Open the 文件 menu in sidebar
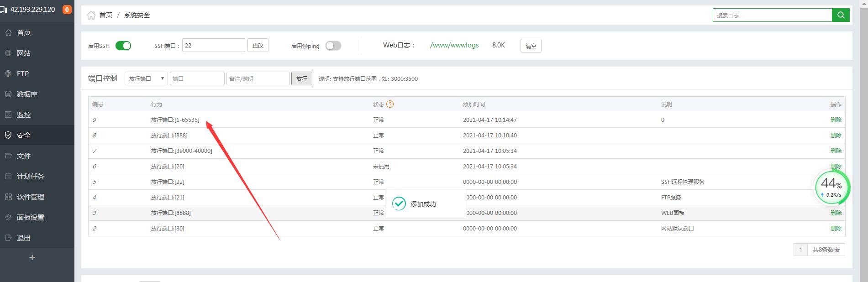This screenshot has height=282, width=868. click(24, 156)
